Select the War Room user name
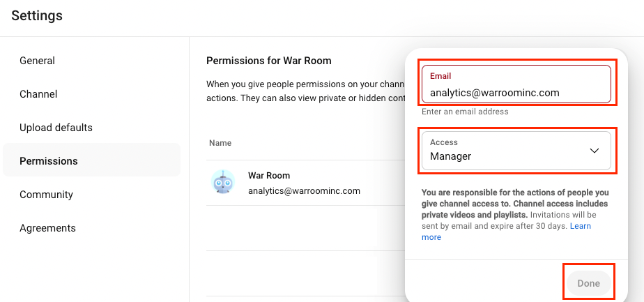The image size is (644, 302). pos(269,176)
